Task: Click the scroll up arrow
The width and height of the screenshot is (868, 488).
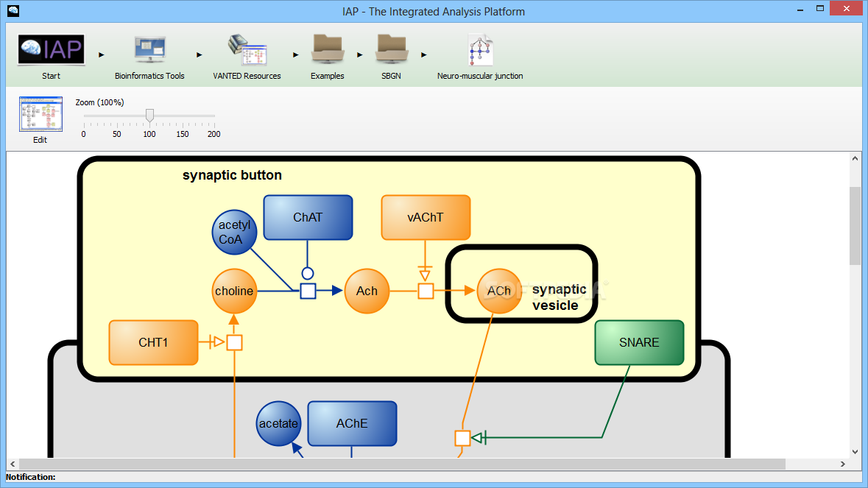Action: [855, 159]
